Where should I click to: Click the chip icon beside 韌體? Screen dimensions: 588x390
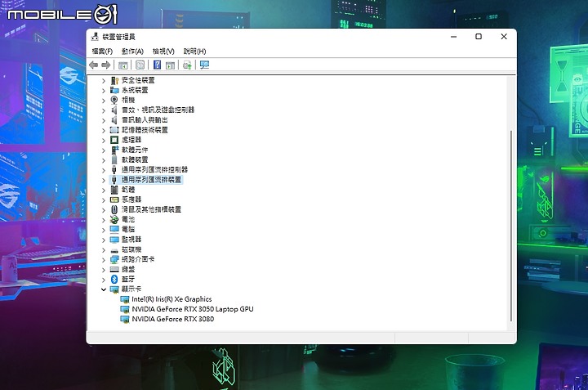coord(114,190)
